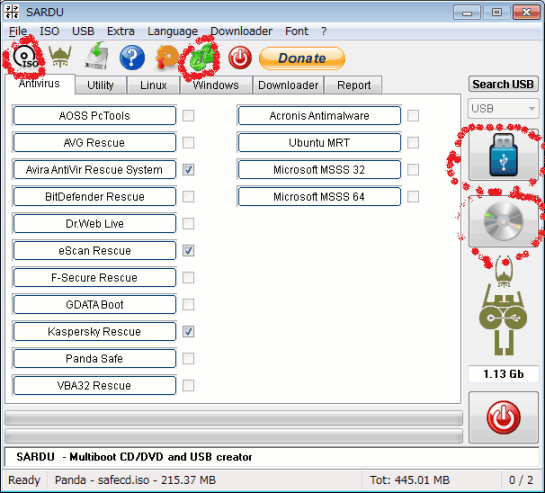Click the 1.13 Gb size field
The image size is (545, 493).
click(503, 374)
